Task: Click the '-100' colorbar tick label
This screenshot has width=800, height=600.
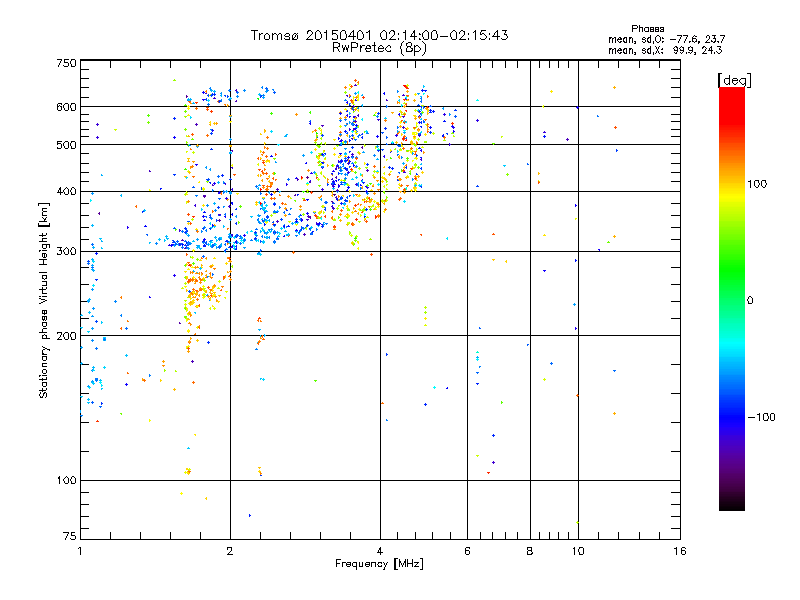Action: point(761,417)
